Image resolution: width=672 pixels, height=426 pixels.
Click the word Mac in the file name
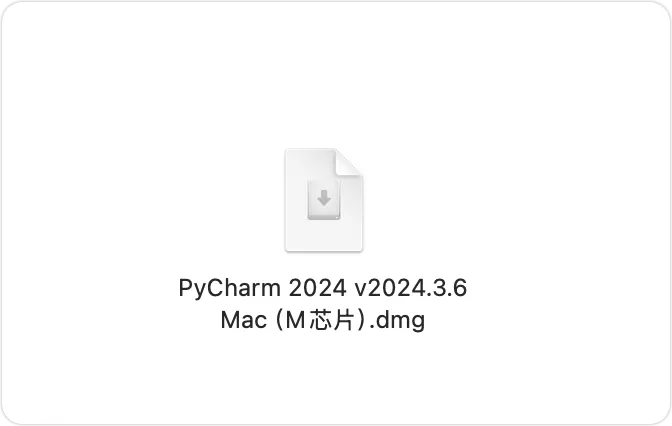[x=243, y=320]
